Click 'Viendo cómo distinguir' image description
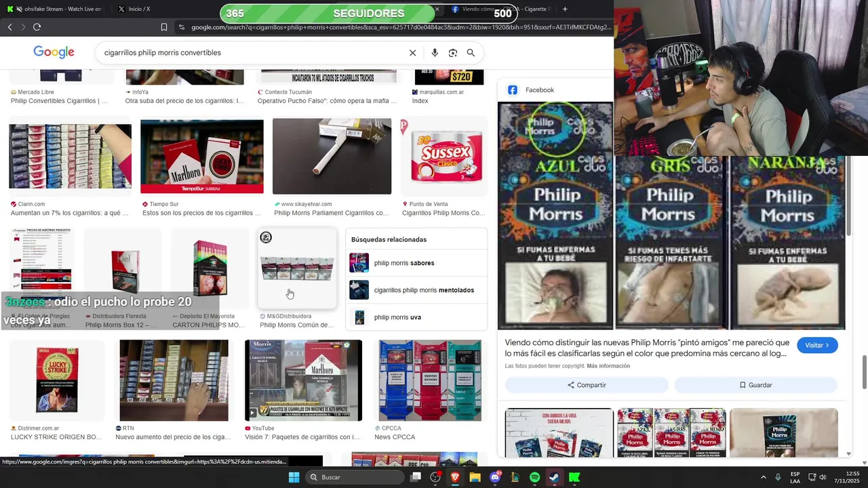Image resolution: width=868 pixels, height=488 pixels. 647,348
